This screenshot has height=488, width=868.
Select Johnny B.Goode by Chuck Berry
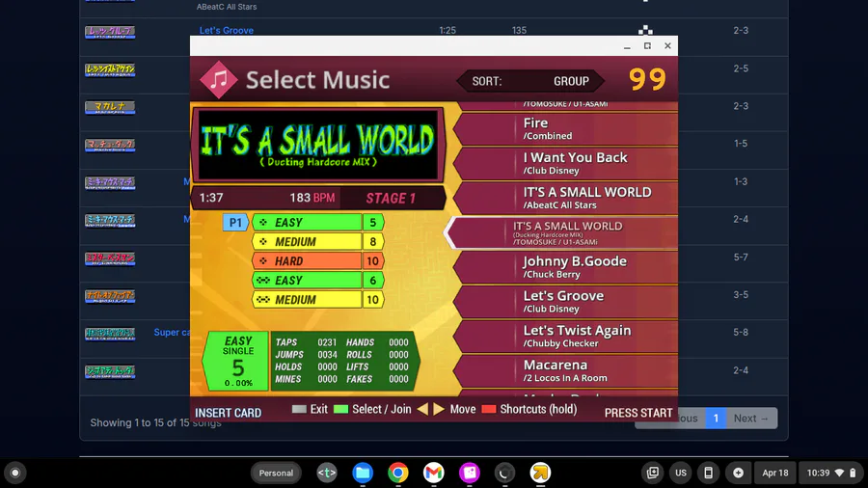566,267
